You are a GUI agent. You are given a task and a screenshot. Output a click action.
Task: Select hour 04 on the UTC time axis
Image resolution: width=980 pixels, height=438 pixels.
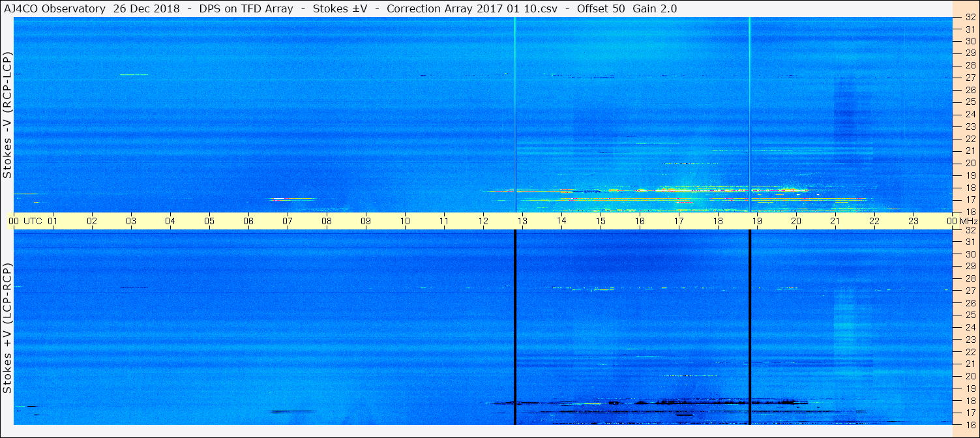coord(170,221)
